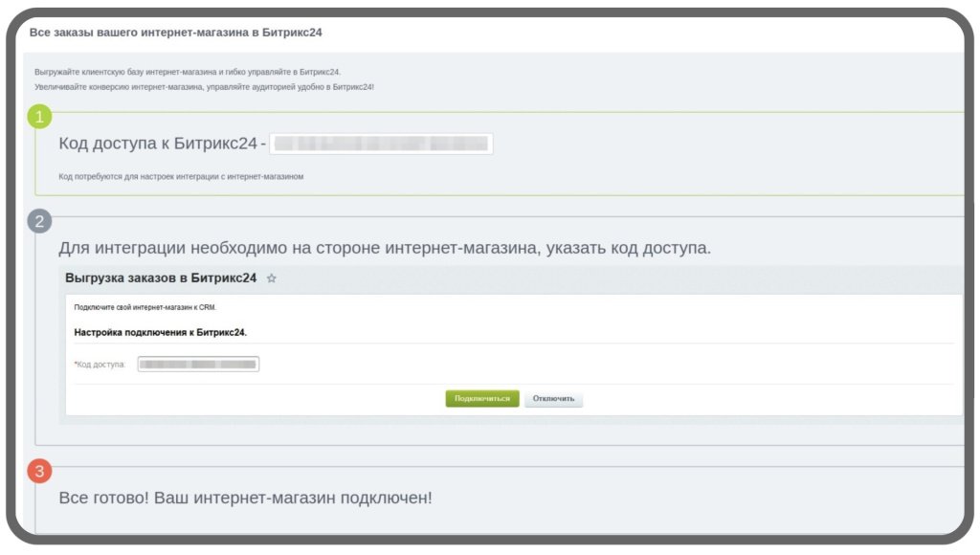Click title Все заказы вашего интернет-магазина в Битрикс24

point(176,33)
